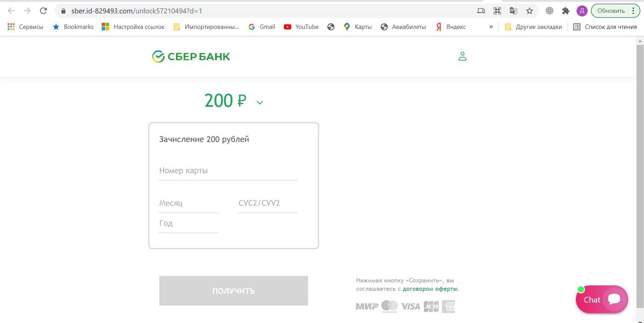Bookmark this page with the star icon
This screenshot has width=644, height=323.
point(529,11)
